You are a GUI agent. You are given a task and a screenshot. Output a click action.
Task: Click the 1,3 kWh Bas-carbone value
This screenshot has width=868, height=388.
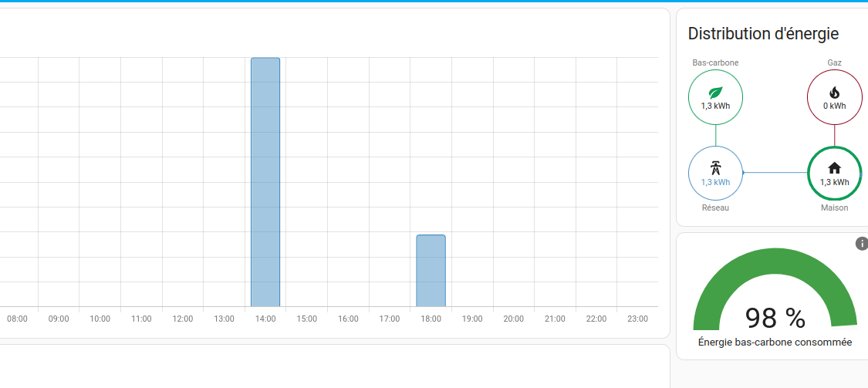pos(715,106)
